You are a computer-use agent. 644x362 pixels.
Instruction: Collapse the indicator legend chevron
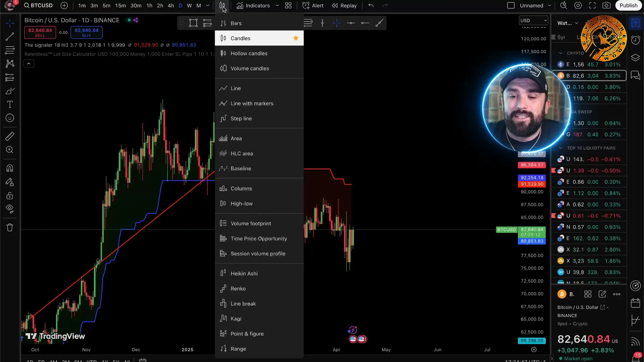coord(29,63)
